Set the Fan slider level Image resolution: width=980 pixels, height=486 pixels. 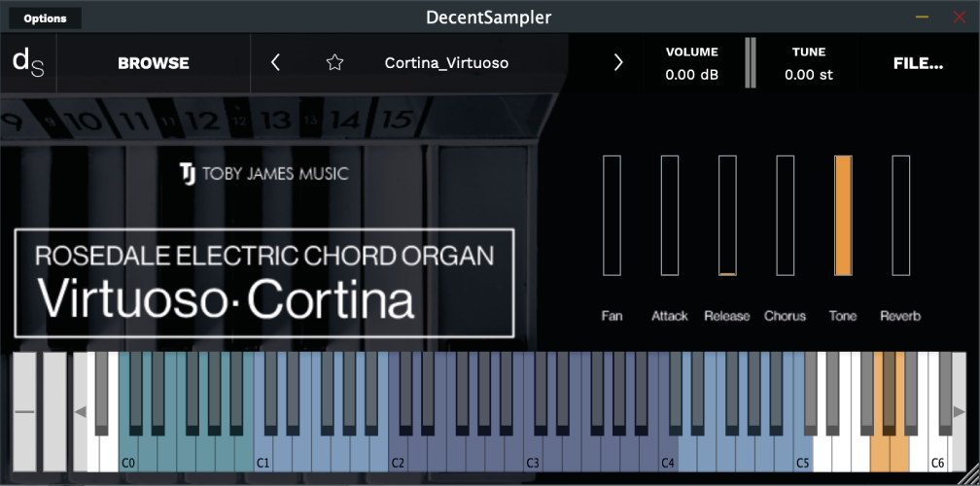pos(612,216)
